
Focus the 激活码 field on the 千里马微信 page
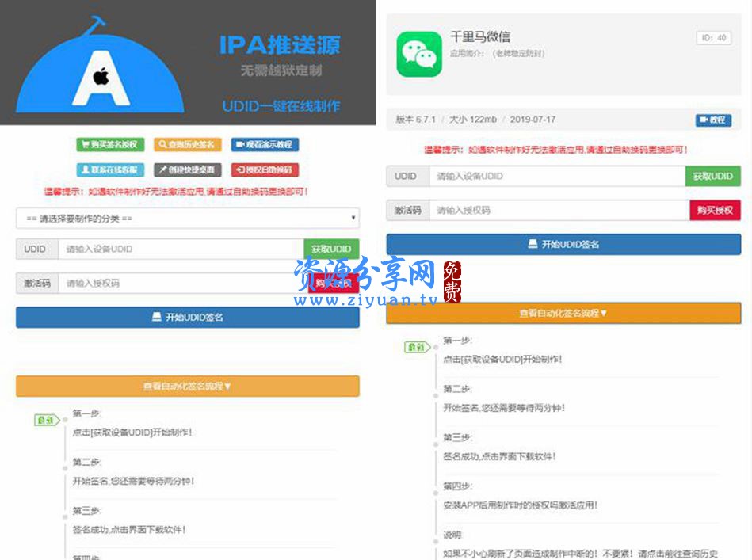(x=559, y=210)
